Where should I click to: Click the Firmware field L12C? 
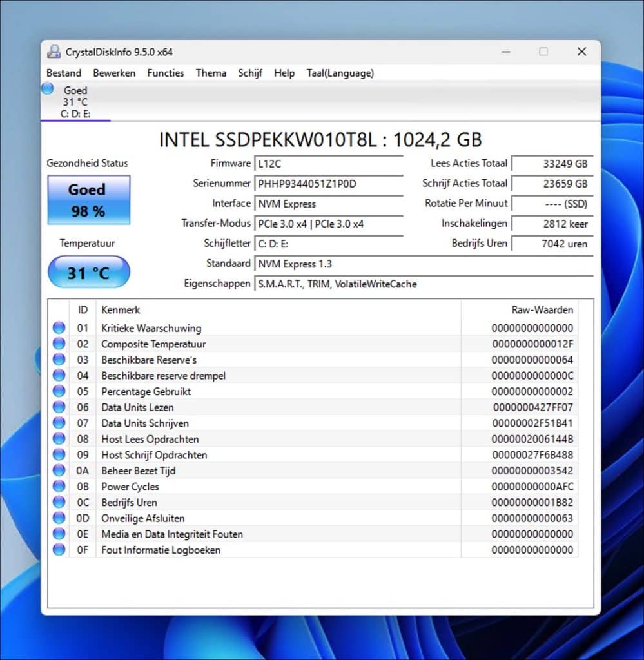pyautogui.click(x=329, y=164)
